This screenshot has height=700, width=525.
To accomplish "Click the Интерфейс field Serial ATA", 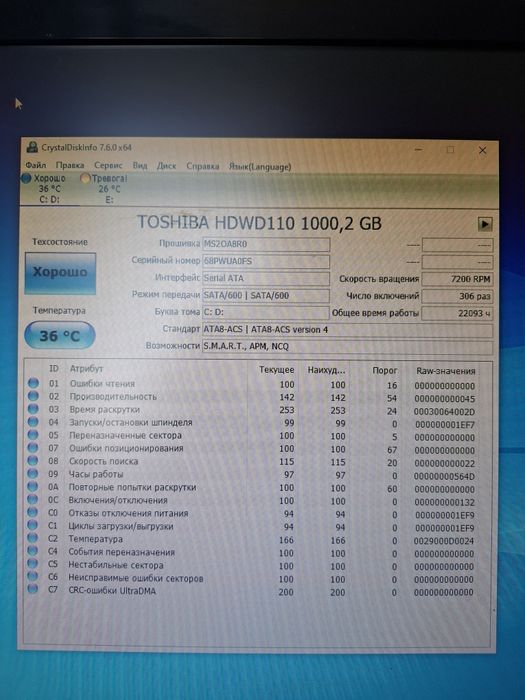I will (x=266, y=278).
